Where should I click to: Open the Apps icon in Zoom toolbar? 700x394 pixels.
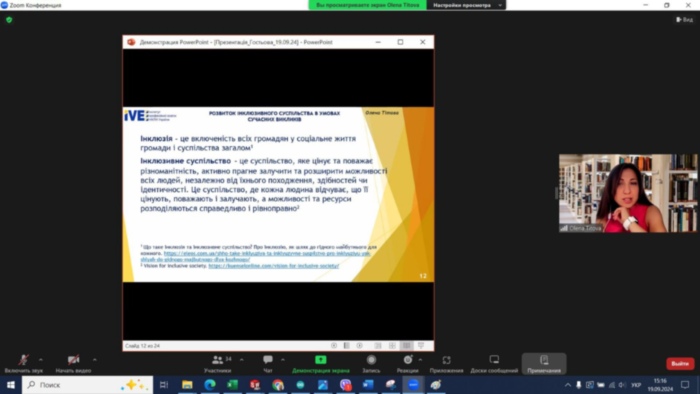pyautogui.click(x=446, y=360)
